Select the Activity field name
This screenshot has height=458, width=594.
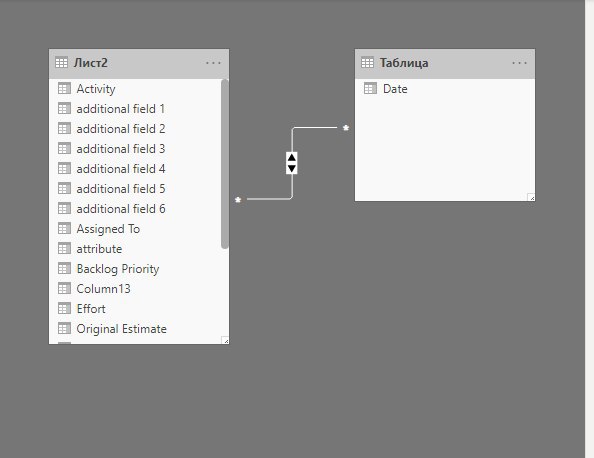(x=96, y=89)
